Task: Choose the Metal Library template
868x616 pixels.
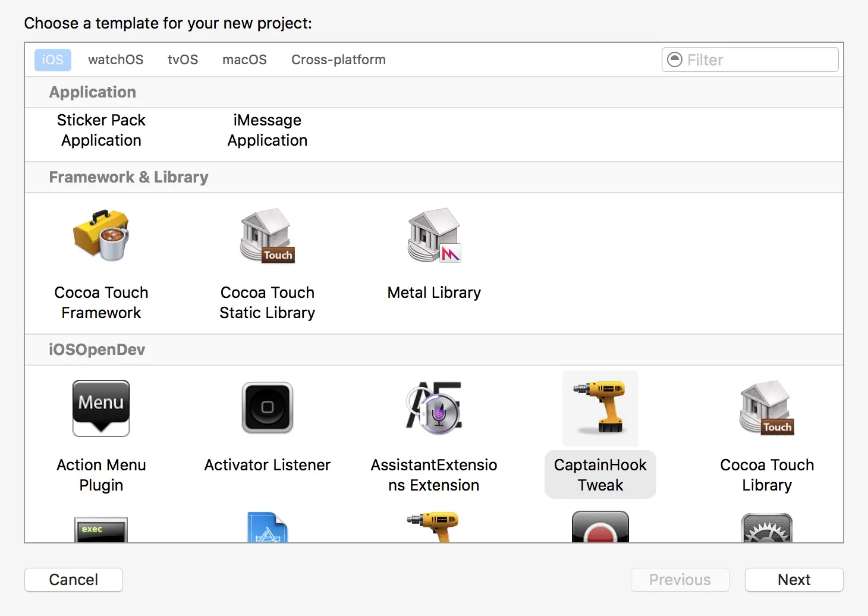Action: (433, 256)
